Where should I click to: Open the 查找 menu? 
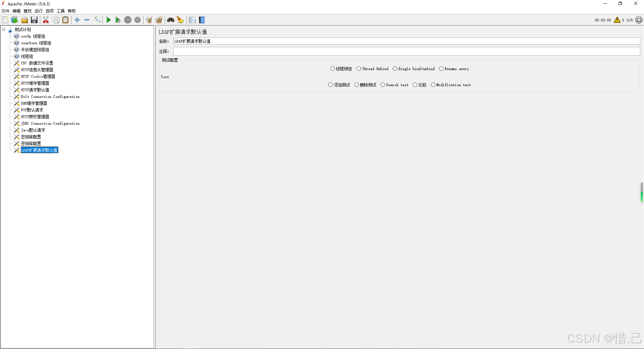(x=28, y=11)
